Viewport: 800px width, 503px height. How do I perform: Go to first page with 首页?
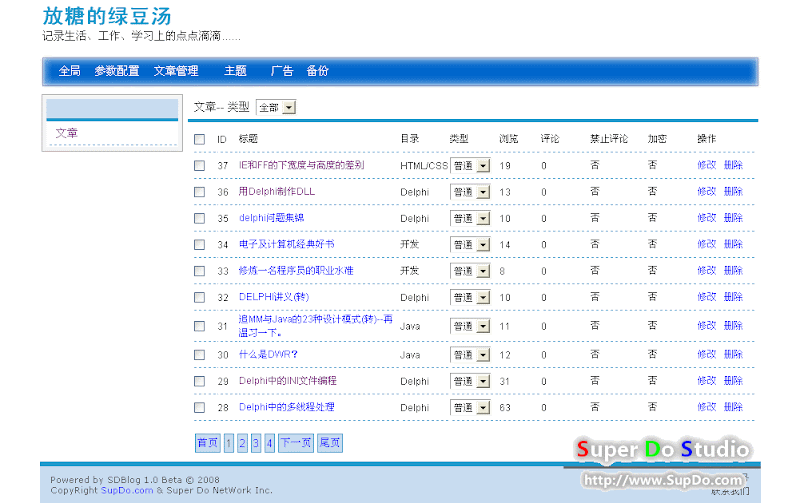208,443
